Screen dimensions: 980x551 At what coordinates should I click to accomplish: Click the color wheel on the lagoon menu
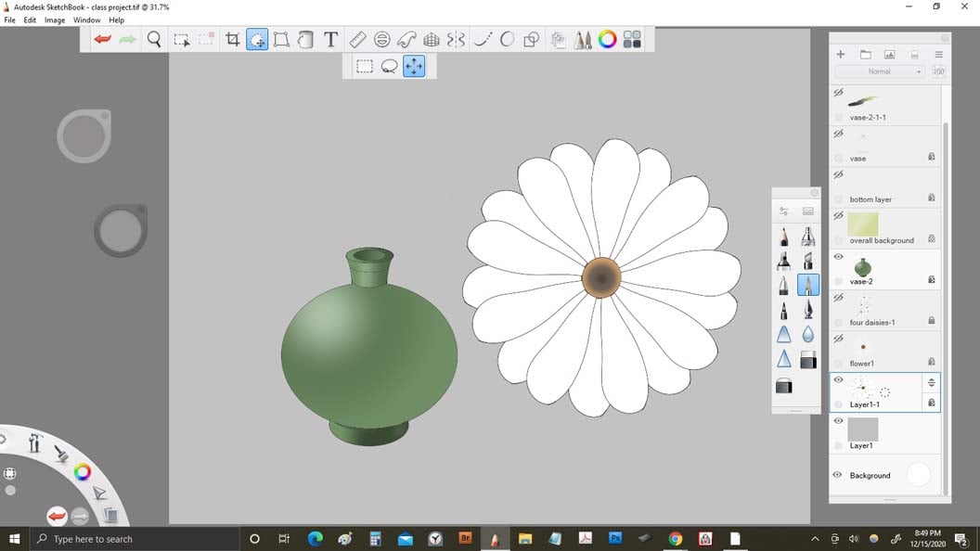(82, 471)
